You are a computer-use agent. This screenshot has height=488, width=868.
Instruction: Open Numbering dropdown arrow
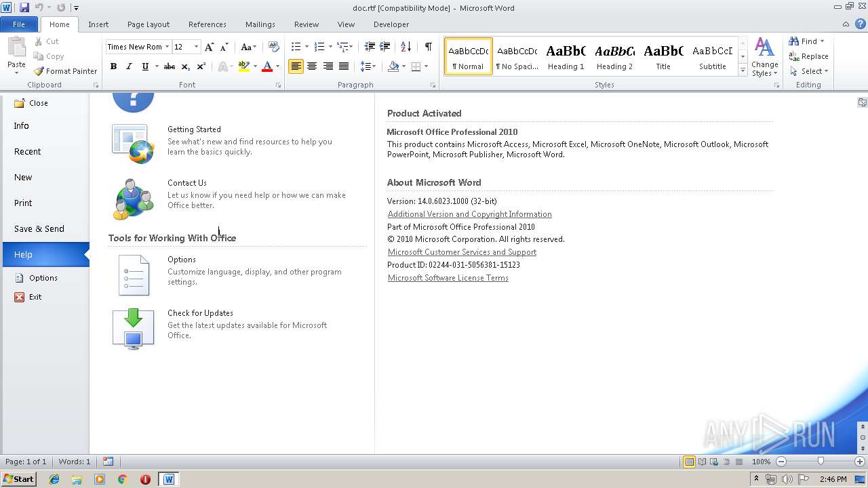pyautogui.click(x=330, y=47)
